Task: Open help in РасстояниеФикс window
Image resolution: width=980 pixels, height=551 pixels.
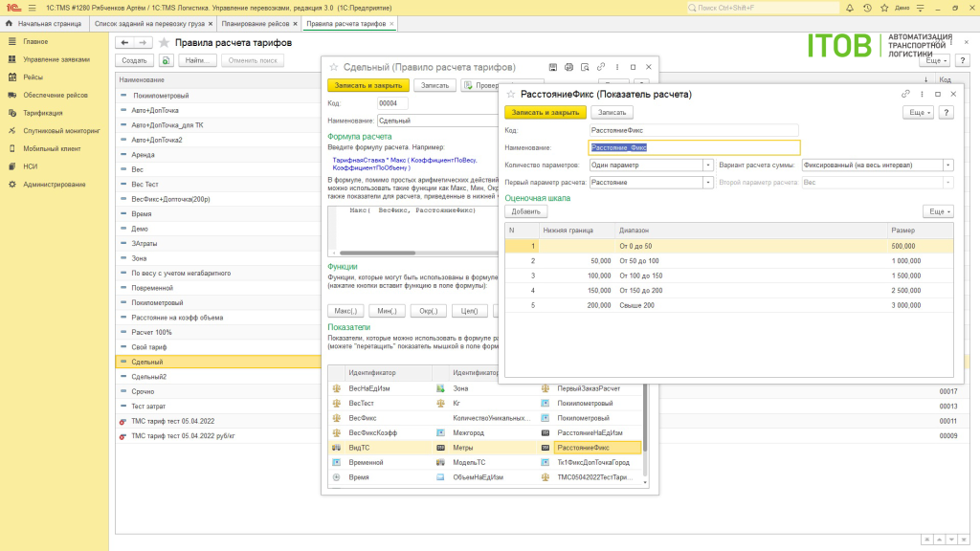Action: pyautogui.click(x=947, y=113)
